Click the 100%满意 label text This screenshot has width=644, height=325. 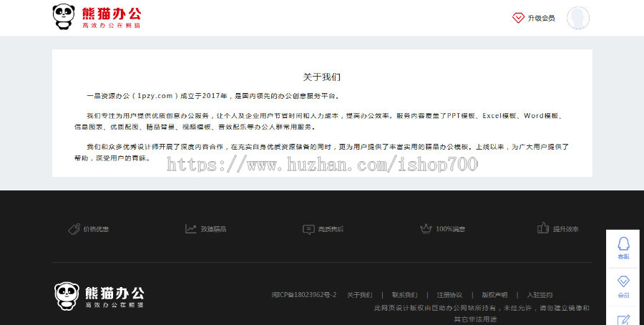coord(451,229)
